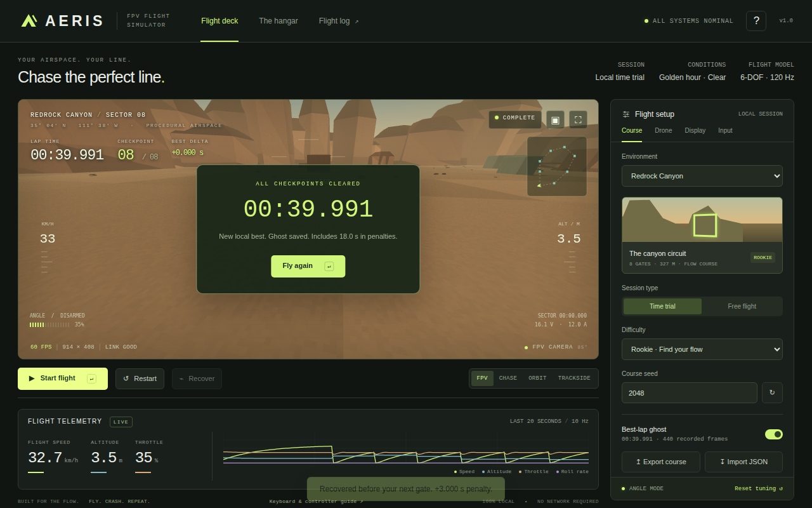Click the ROOKIE course badge
The height and width of the screenshot is (508, 812).
coord(763,258)
